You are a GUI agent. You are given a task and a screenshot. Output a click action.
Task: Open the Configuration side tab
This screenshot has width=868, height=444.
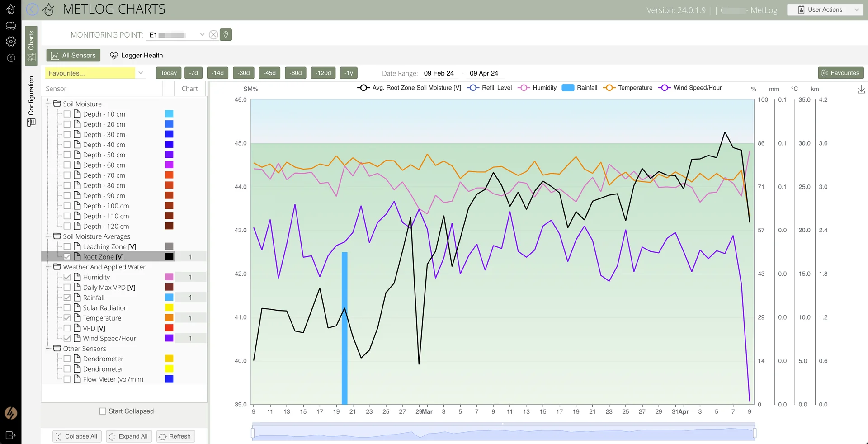pyautogui.click(x=31, y=101)
